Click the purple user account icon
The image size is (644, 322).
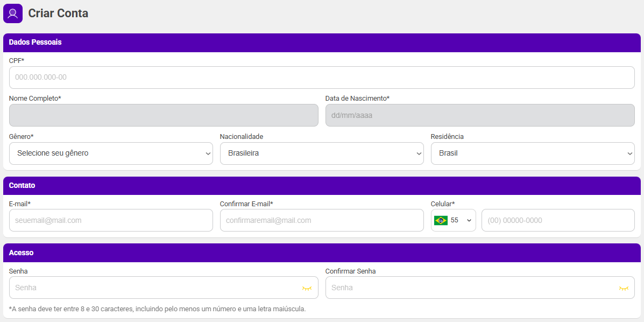click(x=13, y=13)
